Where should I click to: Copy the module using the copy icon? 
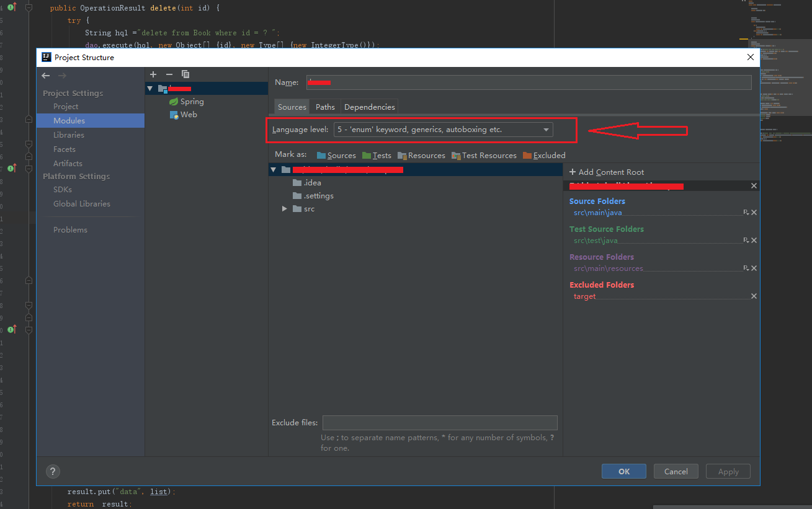coord(184,74)
